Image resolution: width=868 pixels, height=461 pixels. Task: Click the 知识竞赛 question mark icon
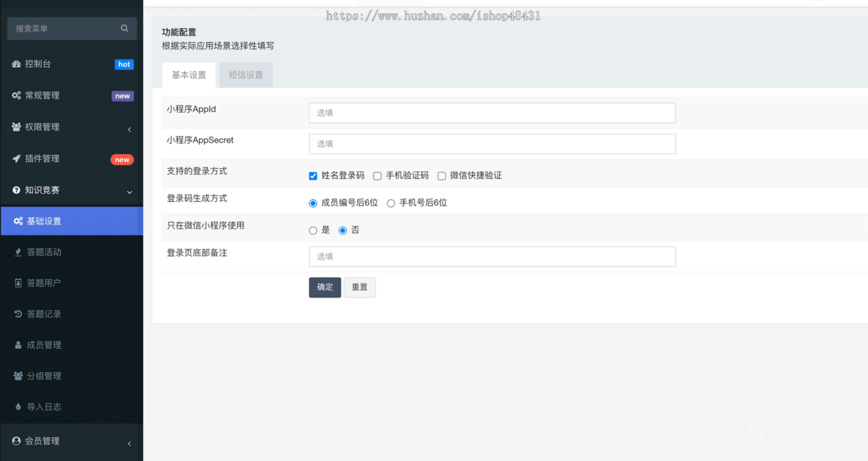click(17, 190)
